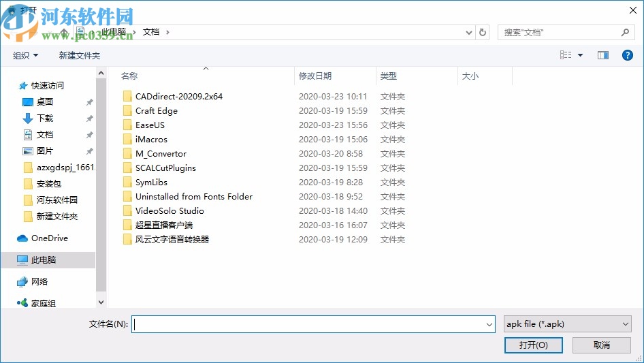The height and width of the screenshot is (363, 644).
Task: Expand the file name dropdown arrow
Action: tap(489, 324)
